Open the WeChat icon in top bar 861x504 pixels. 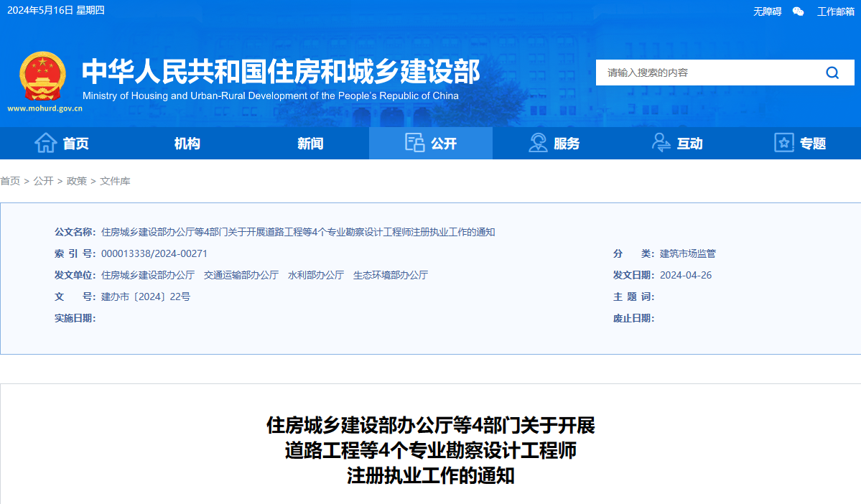pos(798,11)
